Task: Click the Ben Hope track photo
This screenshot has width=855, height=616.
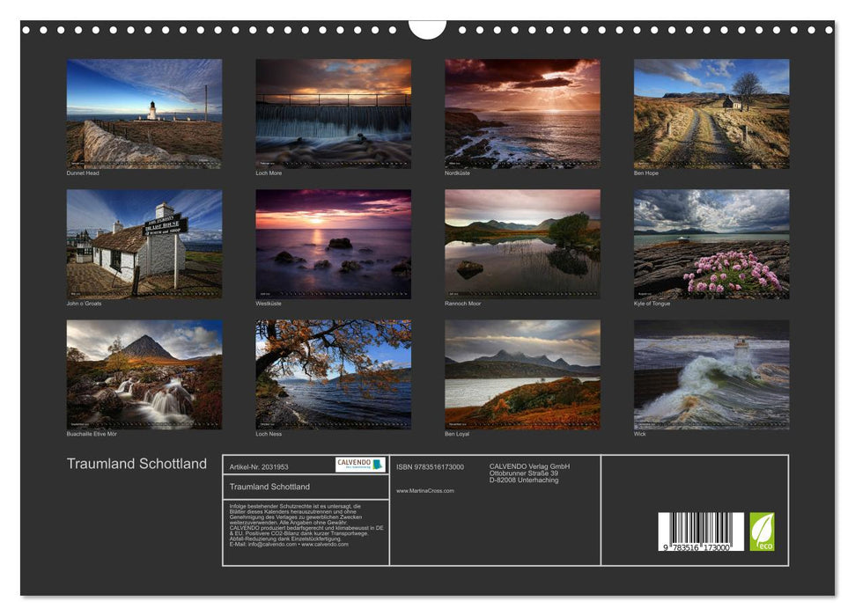Action: [x=711, y=114]
